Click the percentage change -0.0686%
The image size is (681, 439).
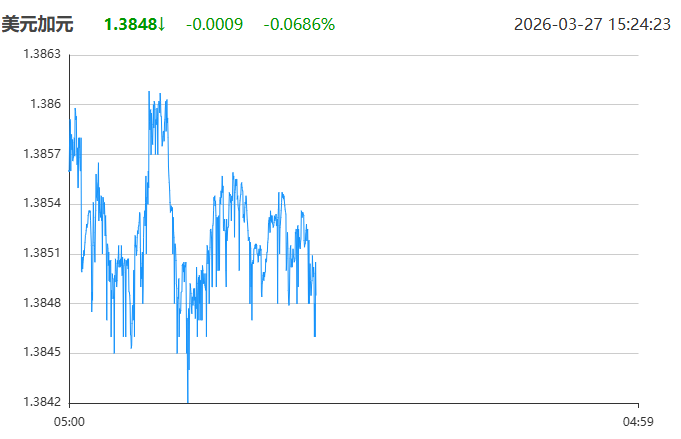click(299, 23)
